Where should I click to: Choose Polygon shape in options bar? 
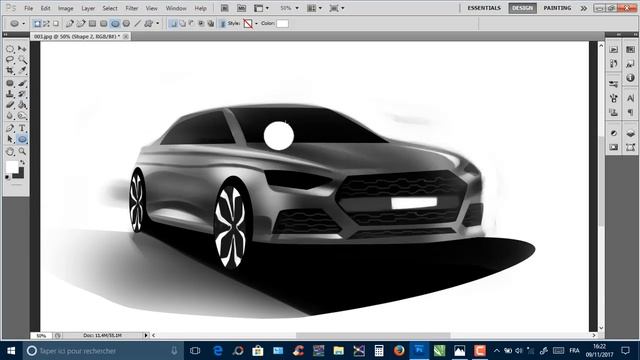click(127, 24)
